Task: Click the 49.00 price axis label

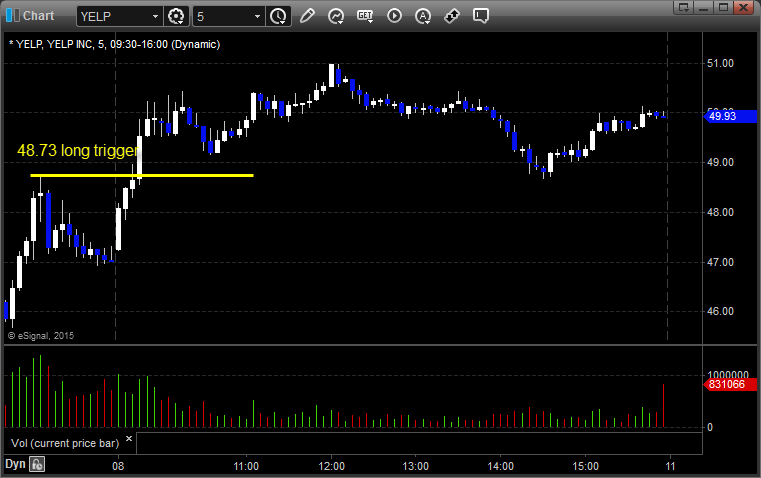Action: (720, 163)
